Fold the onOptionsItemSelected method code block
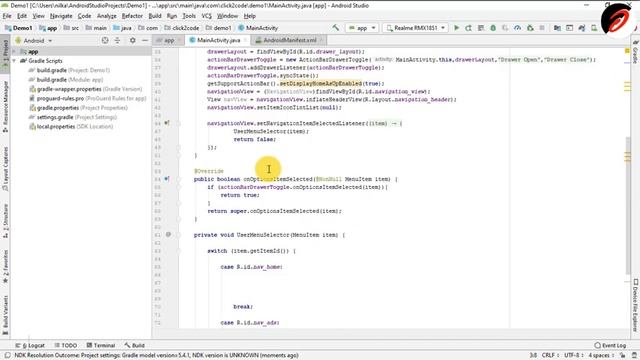This screenshot has height=360, width=640. click(178, 179)
